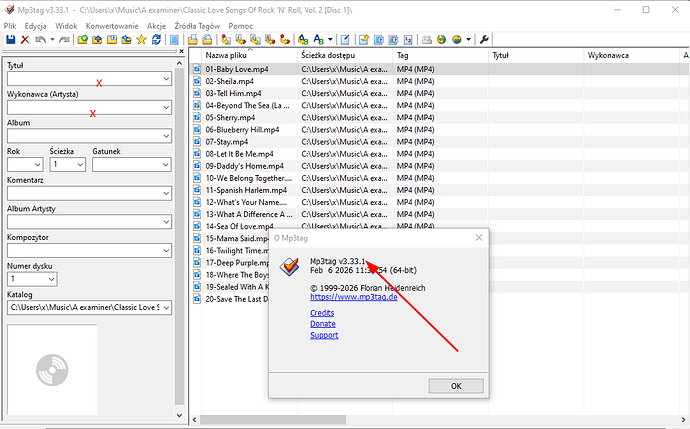
Task: Click the Tag - Tag converter icon
Action: point(285,40)
